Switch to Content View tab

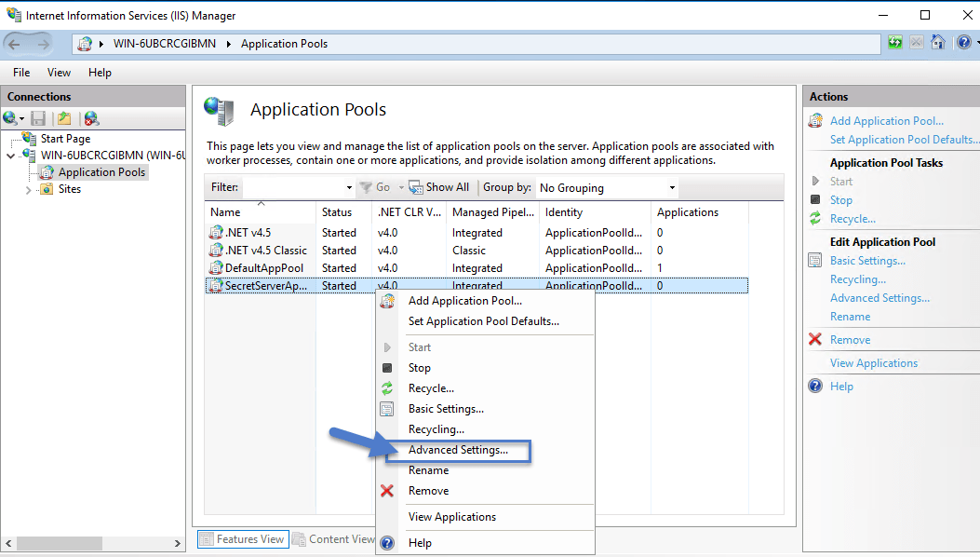pyautogui.click(x=334, y=539)
